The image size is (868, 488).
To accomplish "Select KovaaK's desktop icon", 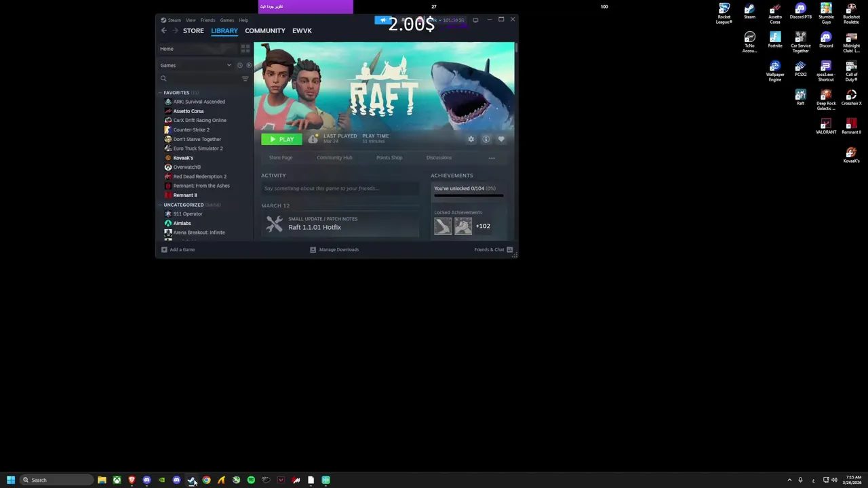I will (852, 155).
